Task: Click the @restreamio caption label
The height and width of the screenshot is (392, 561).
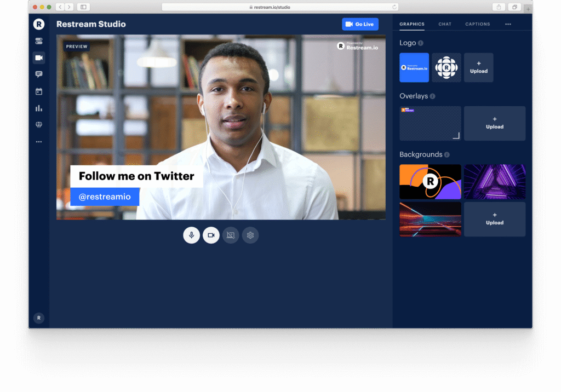Action: tap(105, 197)
